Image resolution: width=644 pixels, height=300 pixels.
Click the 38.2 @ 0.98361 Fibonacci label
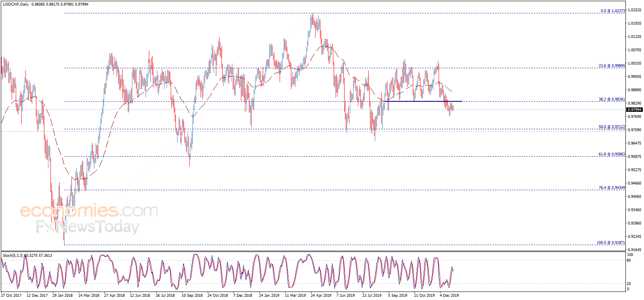tap(612, 99)
